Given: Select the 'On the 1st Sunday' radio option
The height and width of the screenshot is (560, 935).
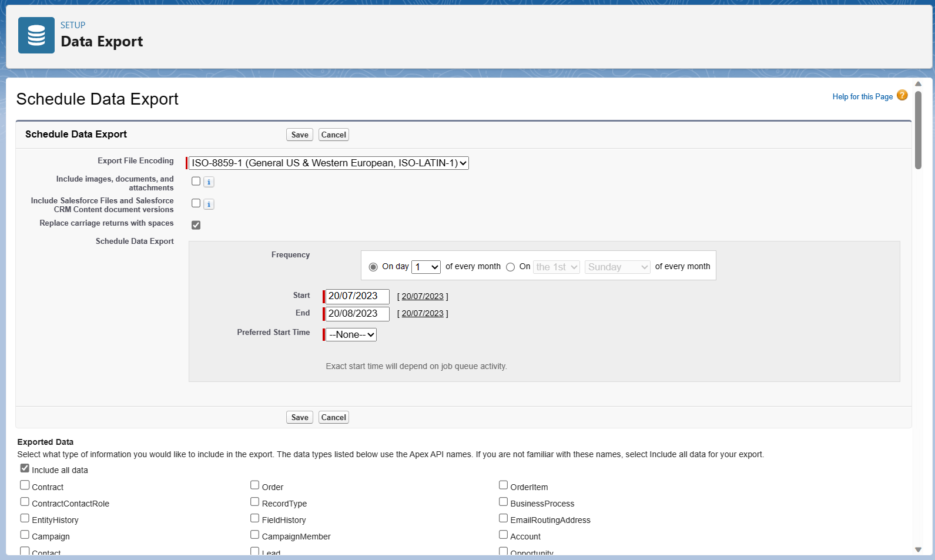Looking at the screenshot, I should tap(510, 267).
